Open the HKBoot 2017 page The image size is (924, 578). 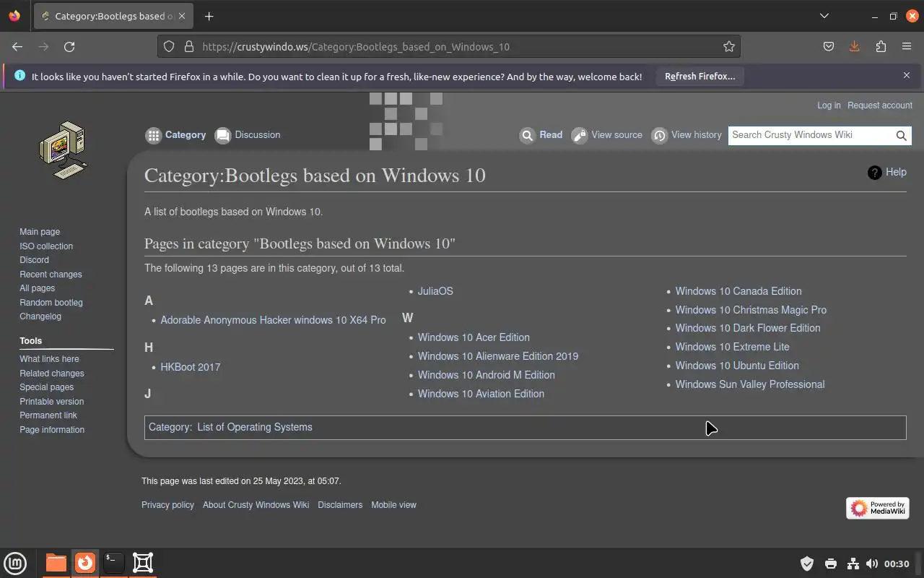(x=191, y=367)
